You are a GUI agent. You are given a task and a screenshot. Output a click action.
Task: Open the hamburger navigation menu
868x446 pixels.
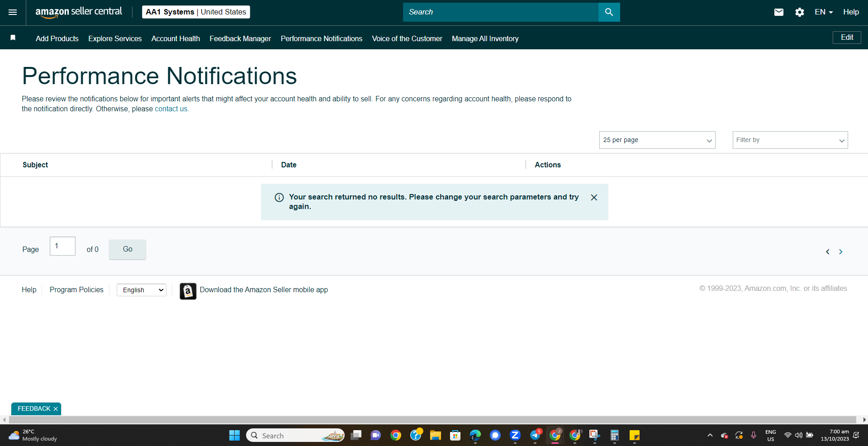pos(13,12)
